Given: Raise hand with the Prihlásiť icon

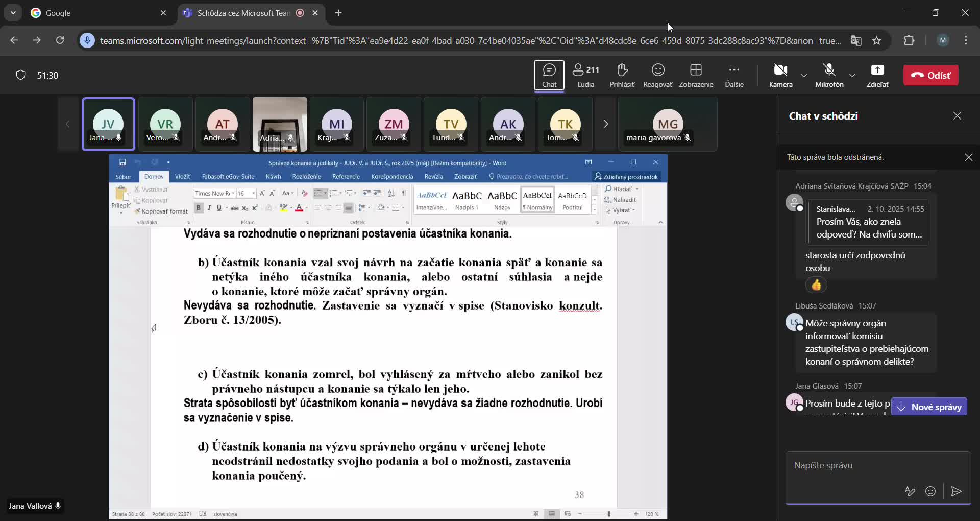Looking at the screenshot, I should 622,75.
